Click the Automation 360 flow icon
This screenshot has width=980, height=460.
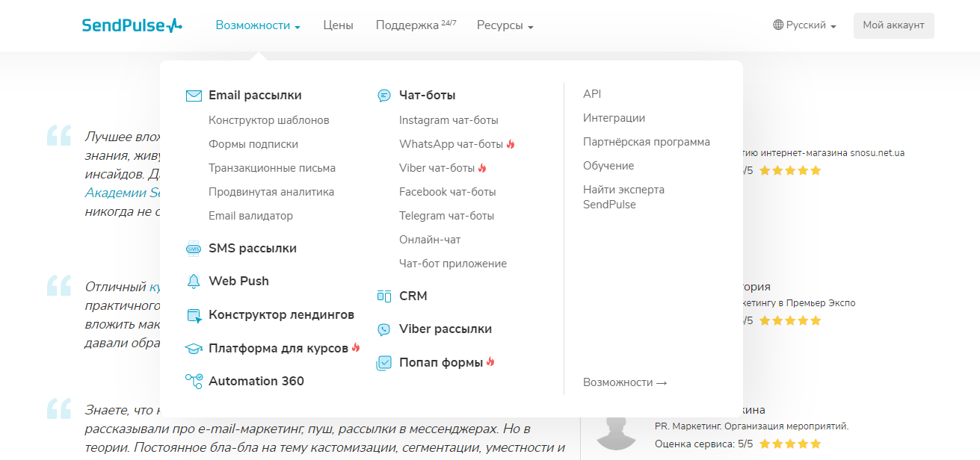pos(194,382)
